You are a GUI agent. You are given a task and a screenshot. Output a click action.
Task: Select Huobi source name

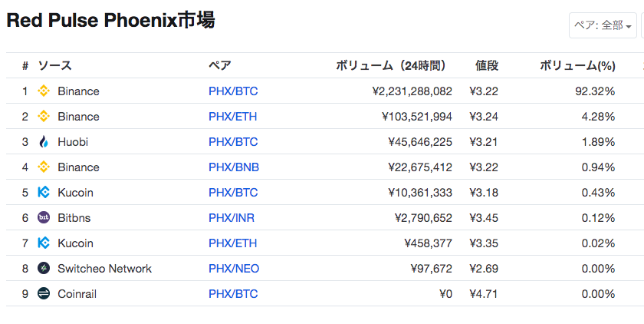click(x=73, y=142)
